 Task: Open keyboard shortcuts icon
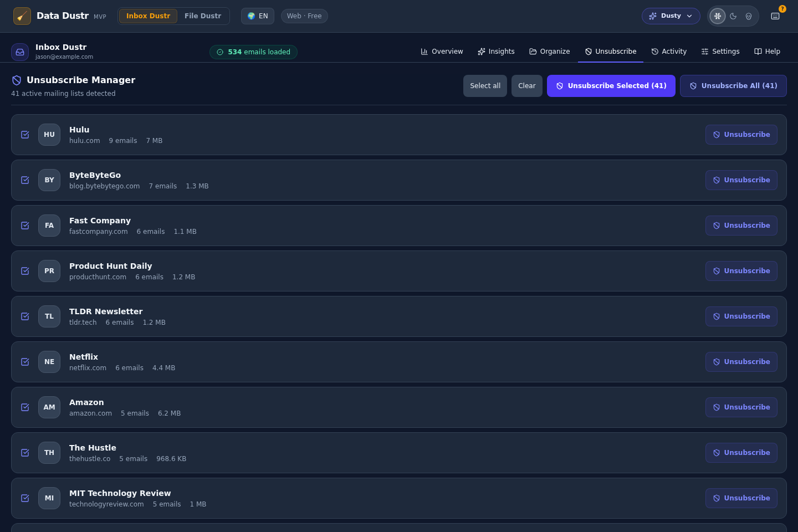775,16
